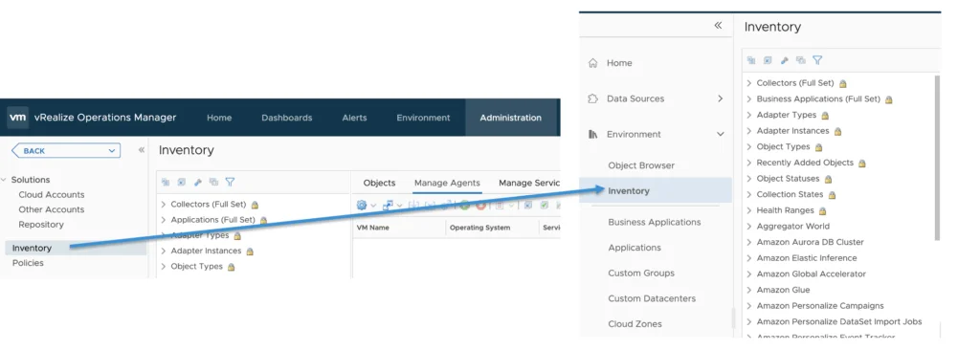This screenshot has height=350, width=980.
Task: Click the Amazon Elastic Inference row
Action: 806,258
